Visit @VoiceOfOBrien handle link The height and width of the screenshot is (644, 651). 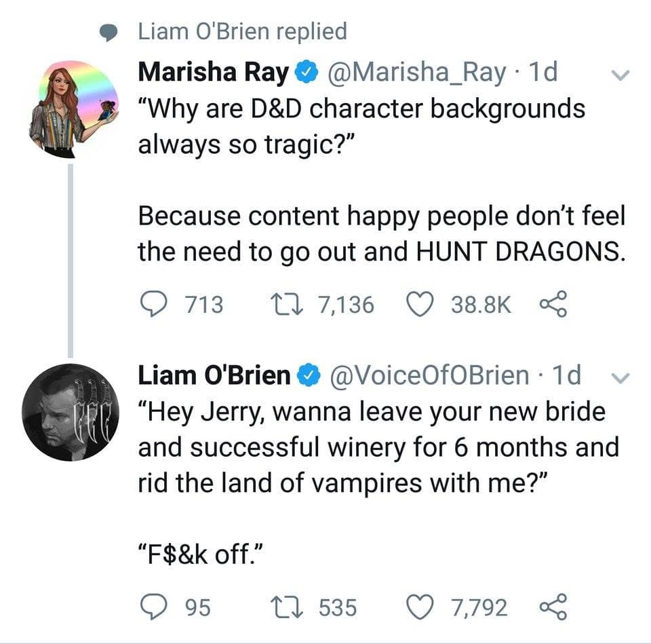430,375
